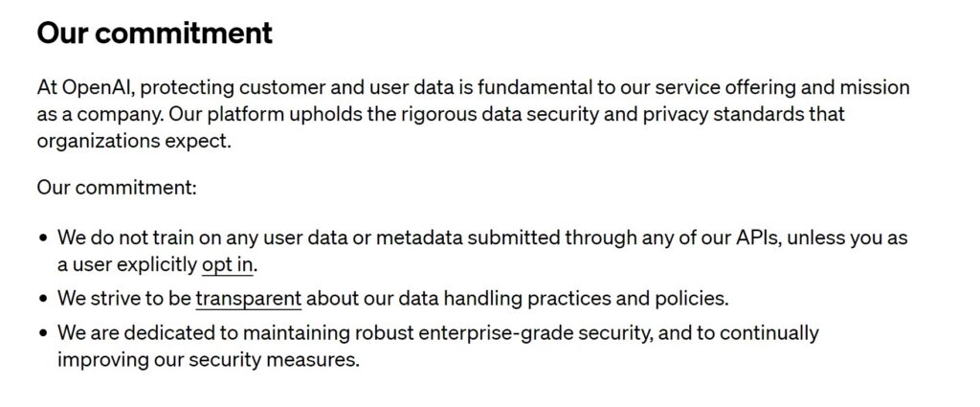
Task: Click the "Our commitment:" subheading line
Action: click(117, 187)
